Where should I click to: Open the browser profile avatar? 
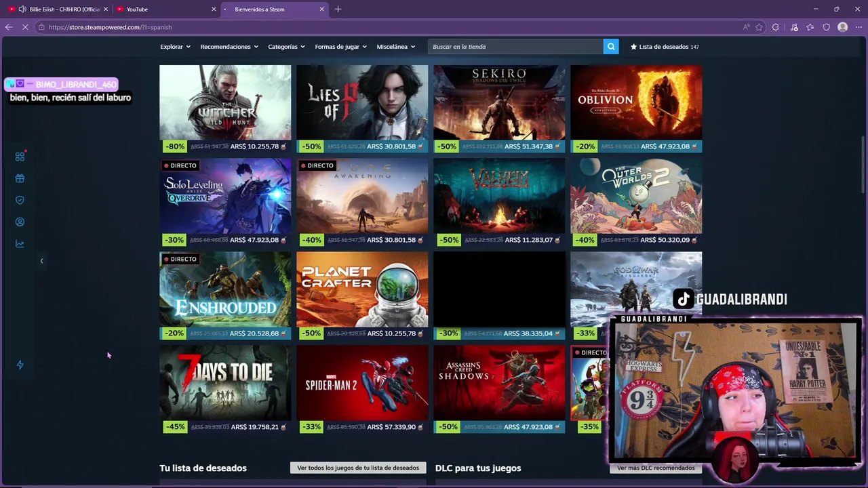(x=843, y=27)
